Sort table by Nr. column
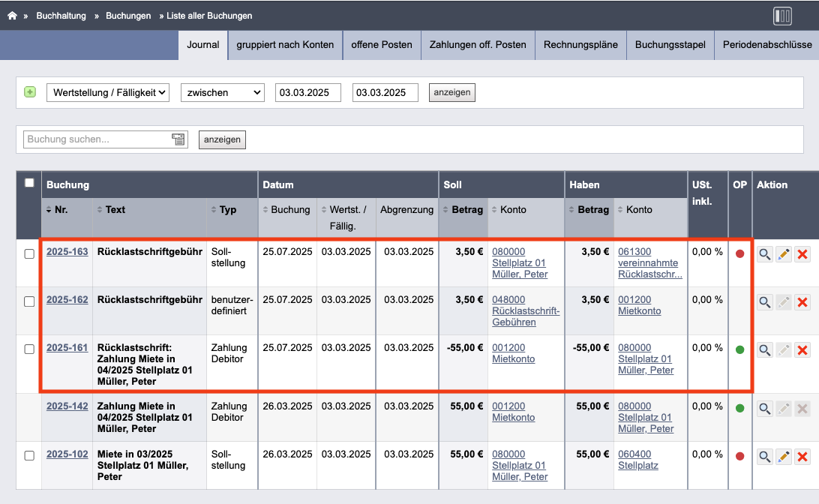This screenshot has width=819, height=504. click(57, 209)
